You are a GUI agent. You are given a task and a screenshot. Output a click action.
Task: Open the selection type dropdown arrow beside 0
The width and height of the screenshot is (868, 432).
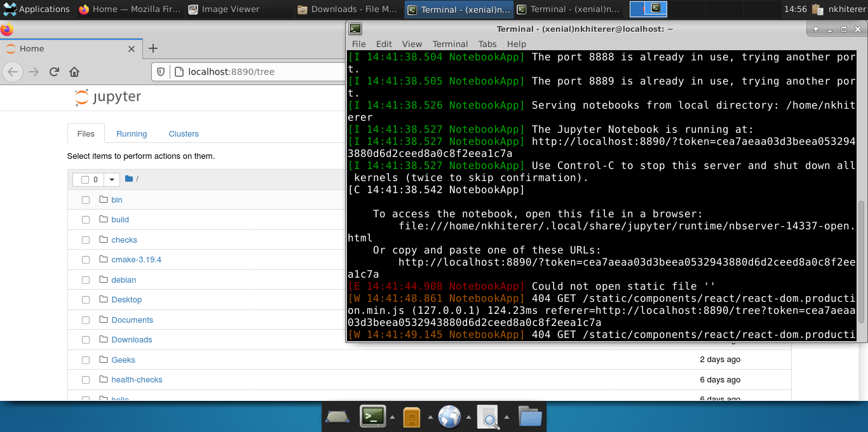112,180
